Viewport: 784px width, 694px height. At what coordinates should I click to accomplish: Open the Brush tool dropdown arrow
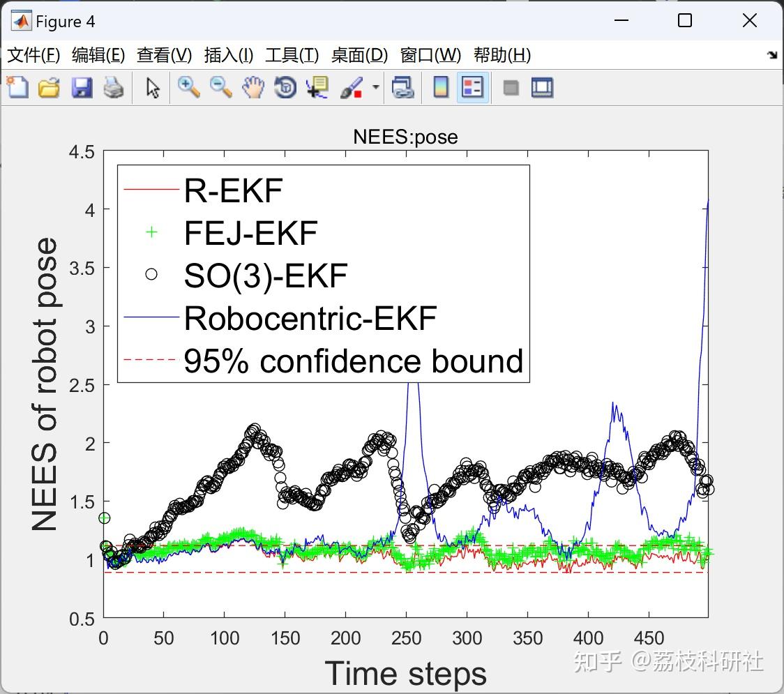tap(375, 87)
